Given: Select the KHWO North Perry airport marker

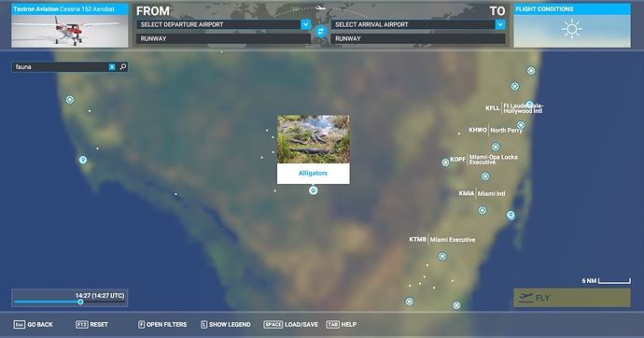Looking at the screenshot, I should [x=521, y=125].
